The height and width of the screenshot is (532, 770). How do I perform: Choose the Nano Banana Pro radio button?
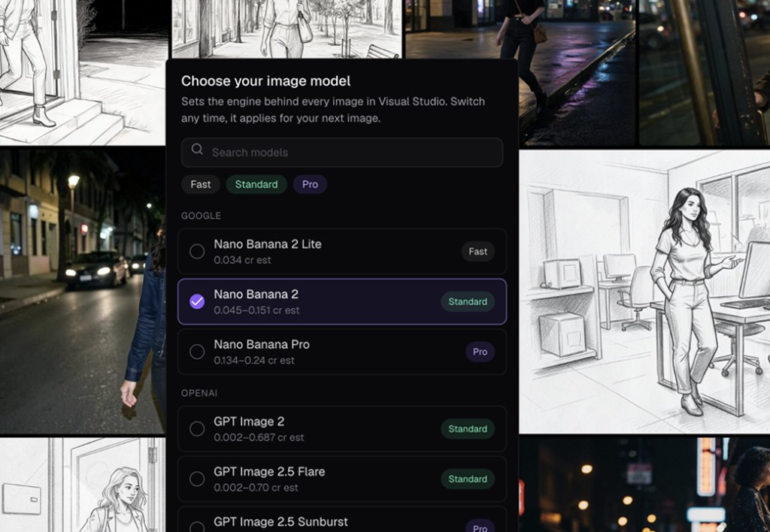coord(197,352)
